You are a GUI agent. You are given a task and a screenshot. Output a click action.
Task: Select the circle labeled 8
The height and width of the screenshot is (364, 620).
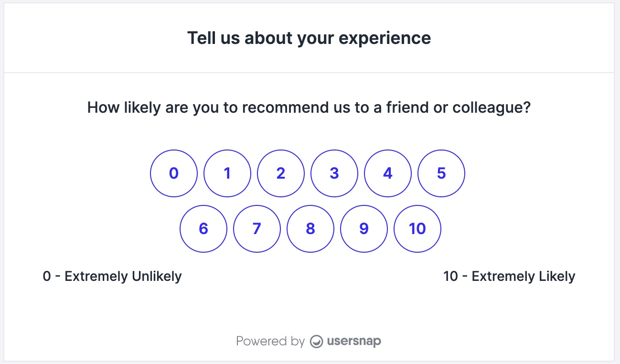[x=310, y=228]
